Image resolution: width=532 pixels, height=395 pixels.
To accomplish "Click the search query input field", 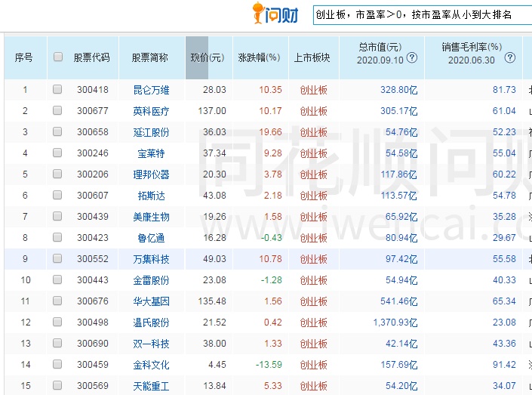I will pyautogui.click(x=421, y=14).
